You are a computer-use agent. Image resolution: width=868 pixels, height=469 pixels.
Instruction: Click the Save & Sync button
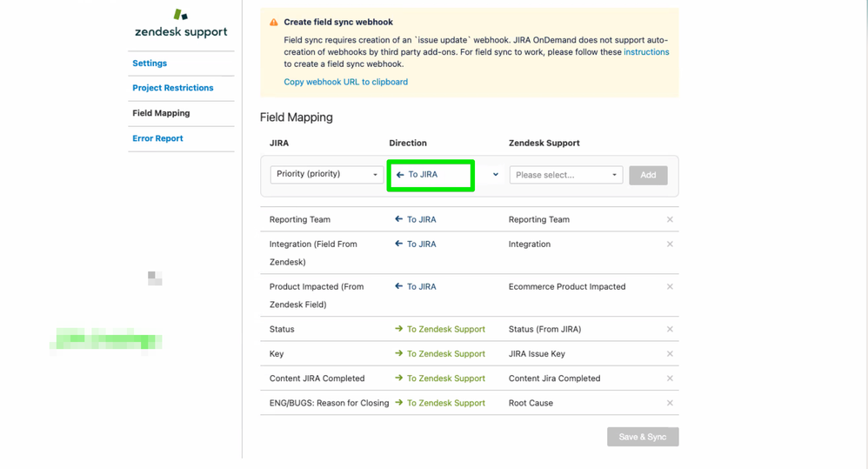pos(643,437)
